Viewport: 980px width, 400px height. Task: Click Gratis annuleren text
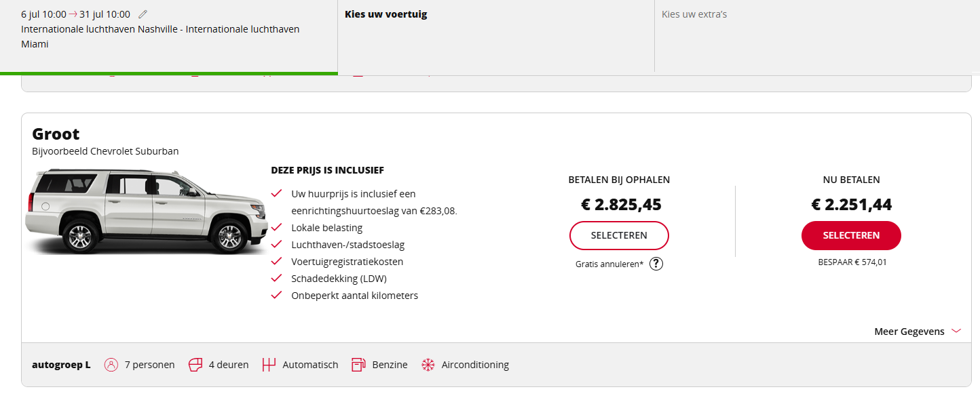pos(609,264)
